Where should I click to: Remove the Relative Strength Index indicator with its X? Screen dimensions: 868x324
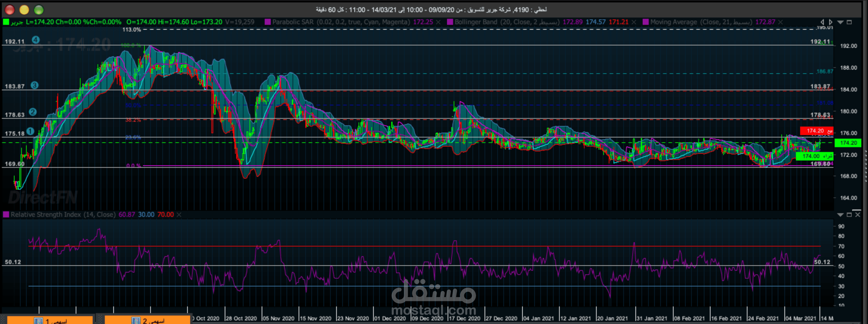tap(179, 215)
